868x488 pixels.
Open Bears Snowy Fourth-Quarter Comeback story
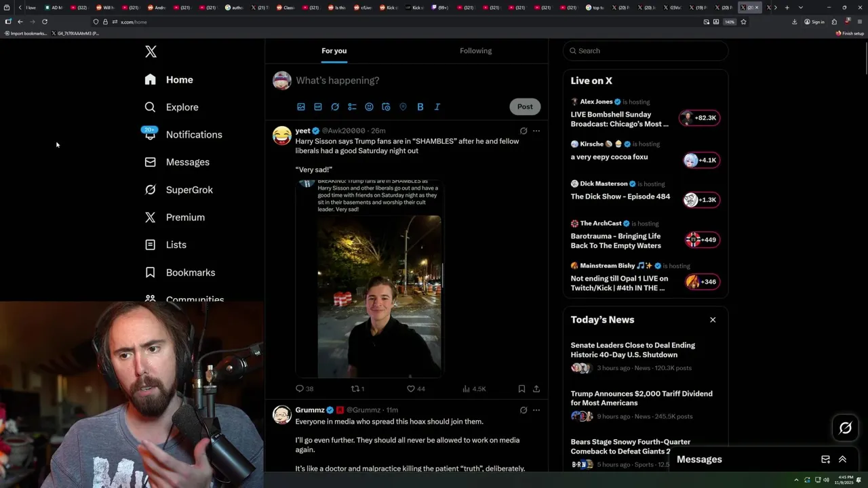631,446
